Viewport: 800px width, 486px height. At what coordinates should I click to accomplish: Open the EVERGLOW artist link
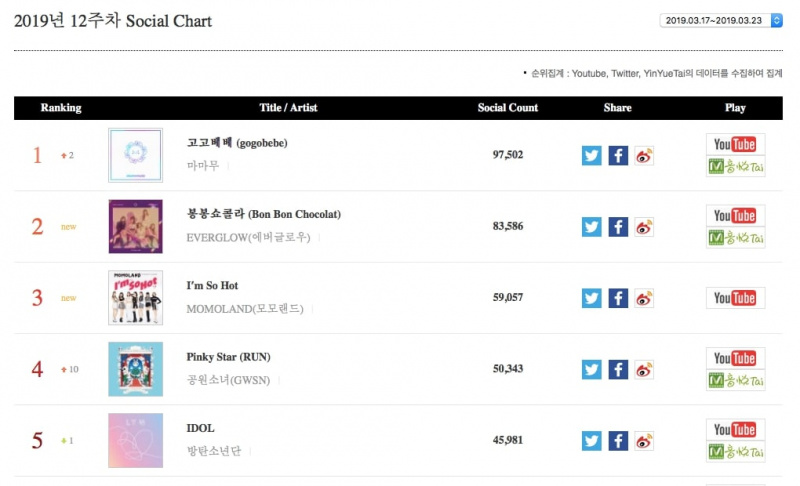pyautogui.click(x=248, y=238)
